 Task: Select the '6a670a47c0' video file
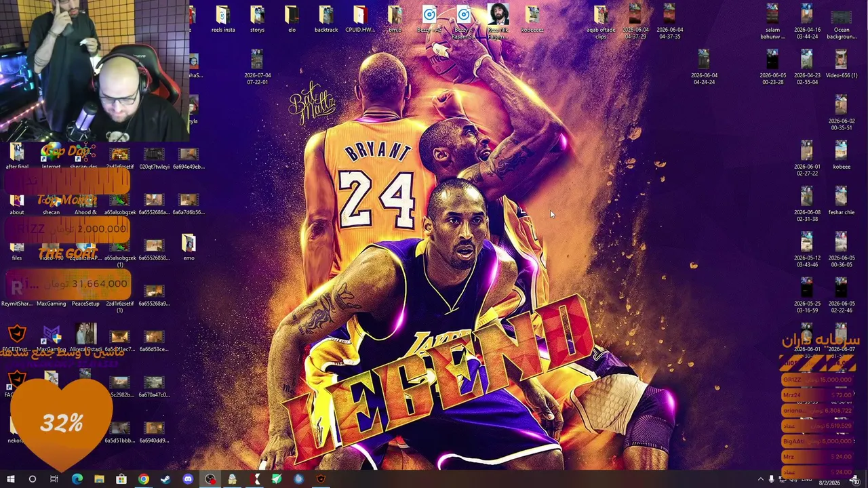[154, 386]
